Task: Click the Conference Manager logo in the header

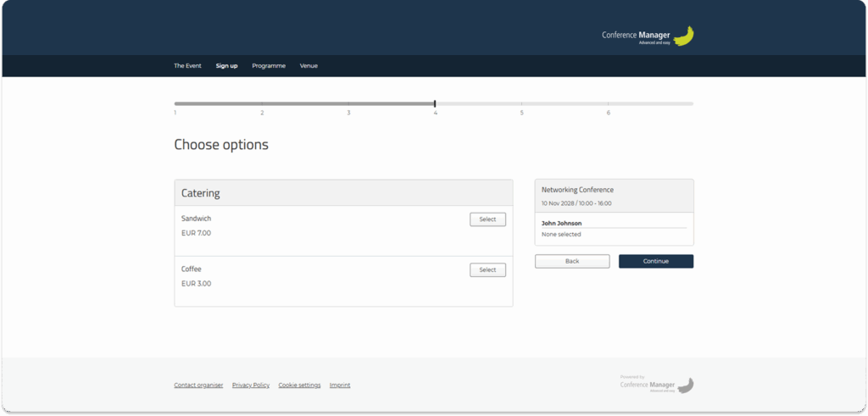Action: (648, 36)
